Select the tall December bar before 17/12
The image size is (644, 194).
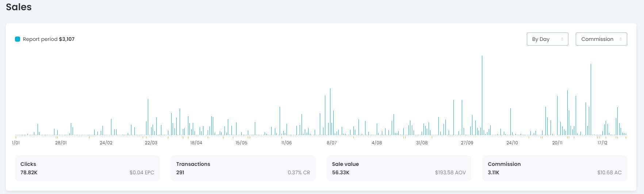point(591,99)
